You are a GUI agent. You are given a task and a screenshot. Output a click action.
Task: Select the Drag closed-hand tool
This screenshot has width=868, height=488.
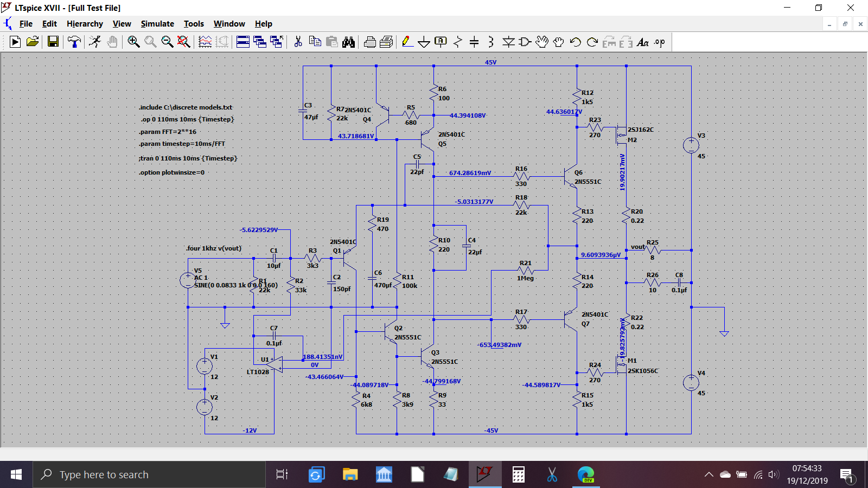[559, 42]
